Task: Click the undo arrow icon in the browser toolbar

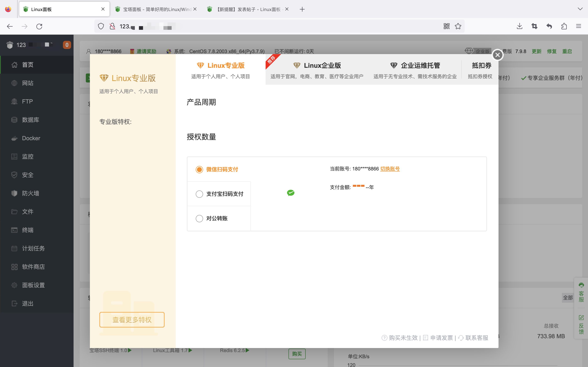Action: click(x=549, y=26)
